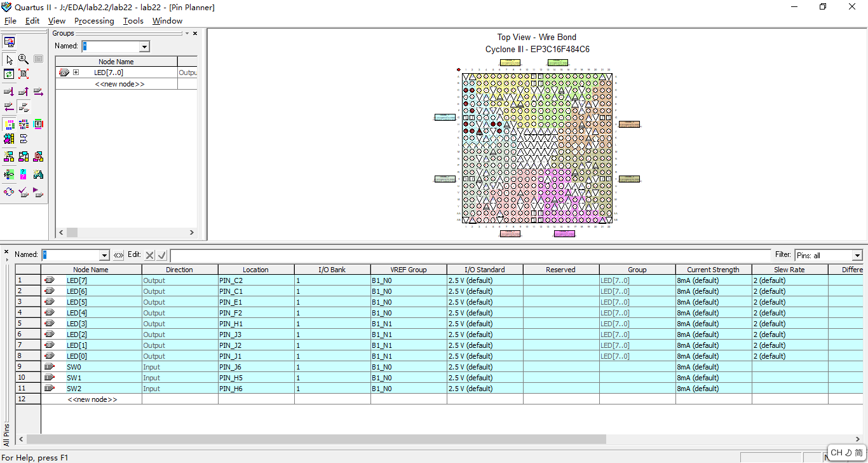Viewport: 868px width, 463px height.
Task: Click LED[7..0] output pin icon in Groups
Action: click(64, 73)
